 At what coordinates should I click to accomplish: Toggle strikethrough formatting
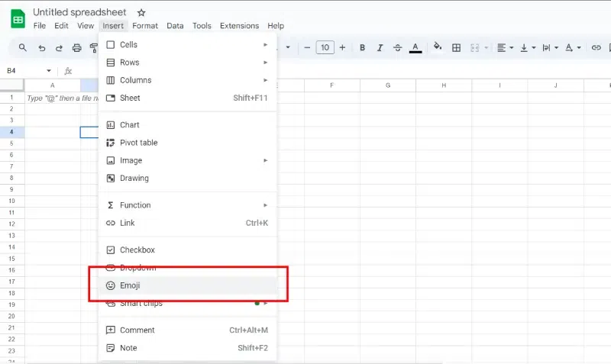pos(397,47)
